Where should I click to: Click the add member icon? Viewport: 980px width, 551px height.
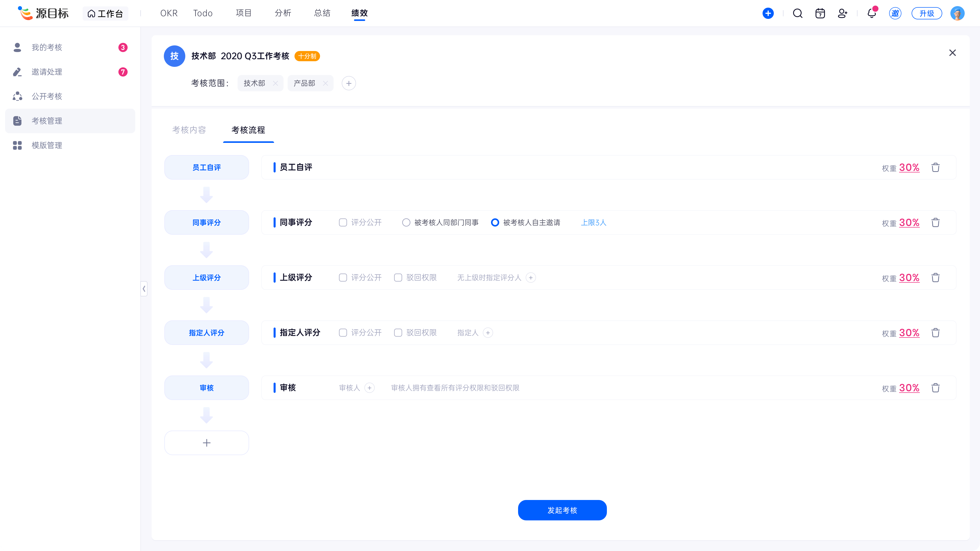[842, 14]
